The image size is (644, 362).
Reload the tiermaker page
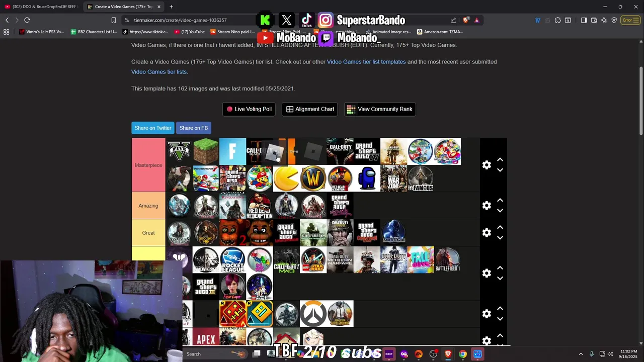point(27,20)
